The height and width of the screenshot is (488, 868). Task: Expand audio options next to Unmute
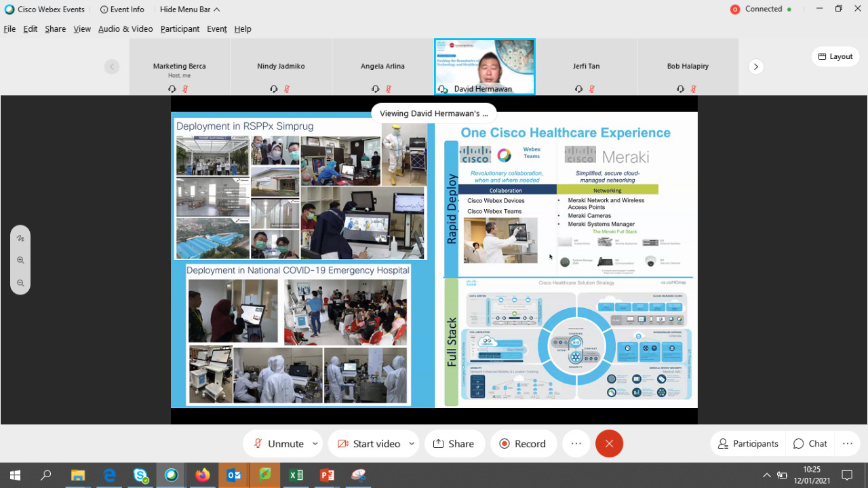pyautogui.click(x=315, y=444)
